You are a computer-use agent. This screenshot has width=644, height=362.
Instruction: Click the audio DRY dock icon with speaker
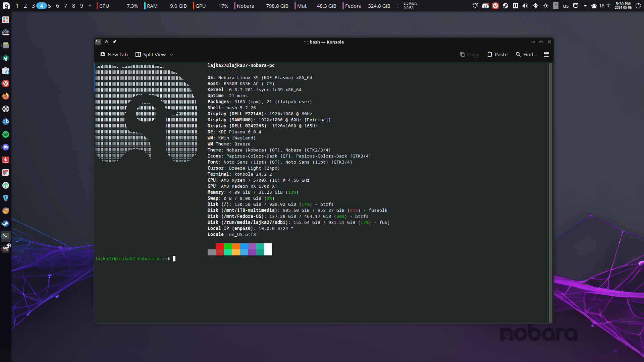[x=6, y=249]
